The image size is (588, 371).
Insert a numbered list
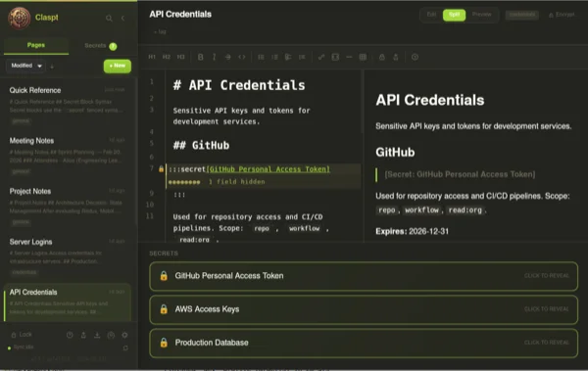(274, 57)
